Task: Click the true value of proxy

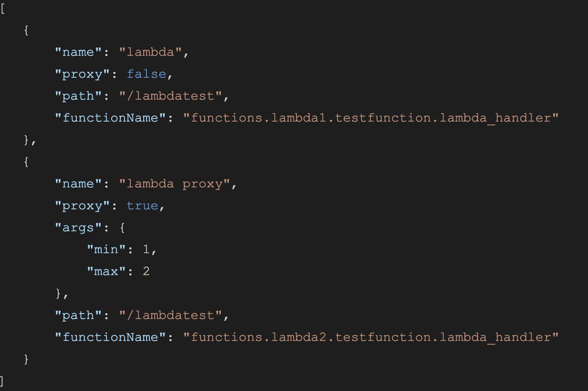Action: [x=142, y=206]
